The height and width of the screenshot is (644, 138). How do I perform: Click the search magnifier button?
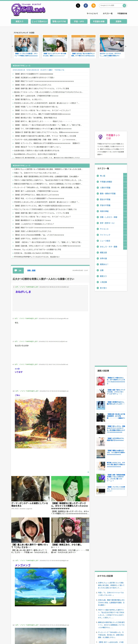click(x=124, y=5)
